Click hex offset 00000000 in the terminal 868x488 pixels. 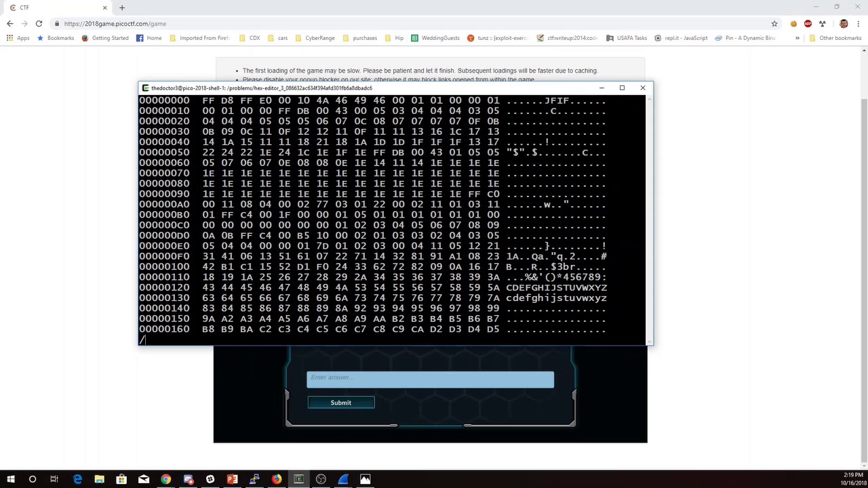165,100
